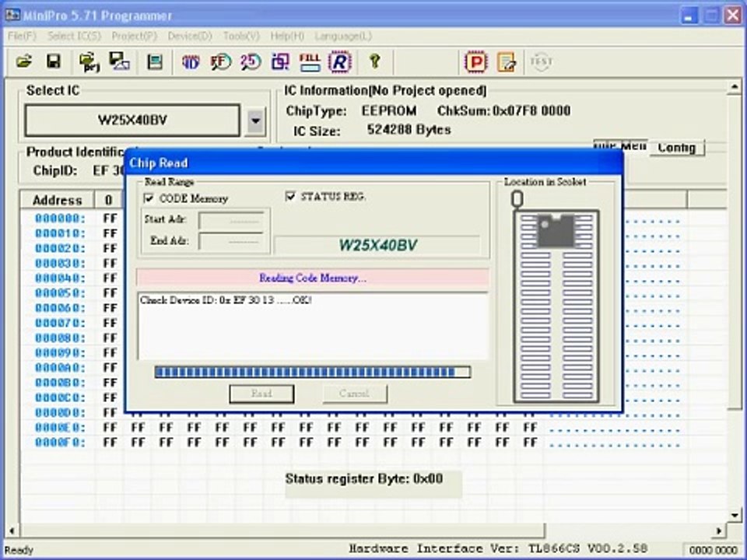The image size is (747, 560).
Task: Switch to the Code Mem tab
Action: point(621,145)
